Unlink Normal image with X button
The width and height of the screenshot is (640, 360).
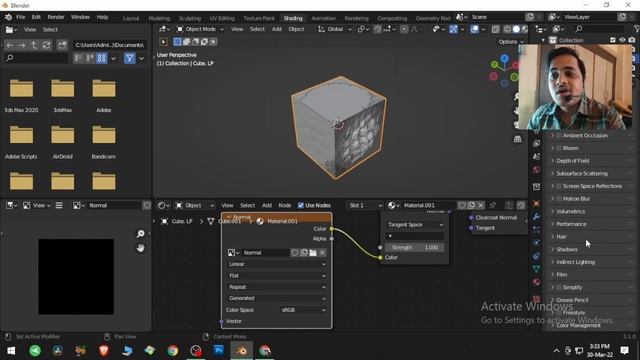322,253
